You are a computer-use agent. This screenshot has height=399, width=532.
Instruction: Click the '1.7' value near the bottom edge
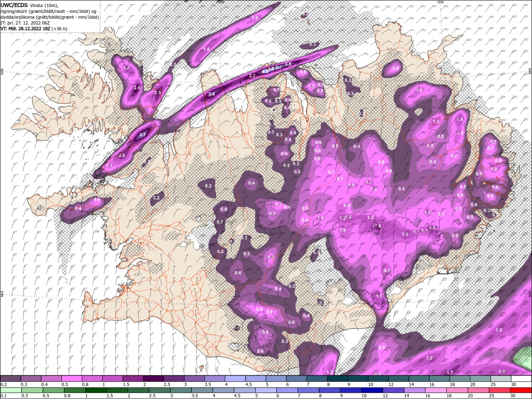pyautogui.click(x=450, y=372)
